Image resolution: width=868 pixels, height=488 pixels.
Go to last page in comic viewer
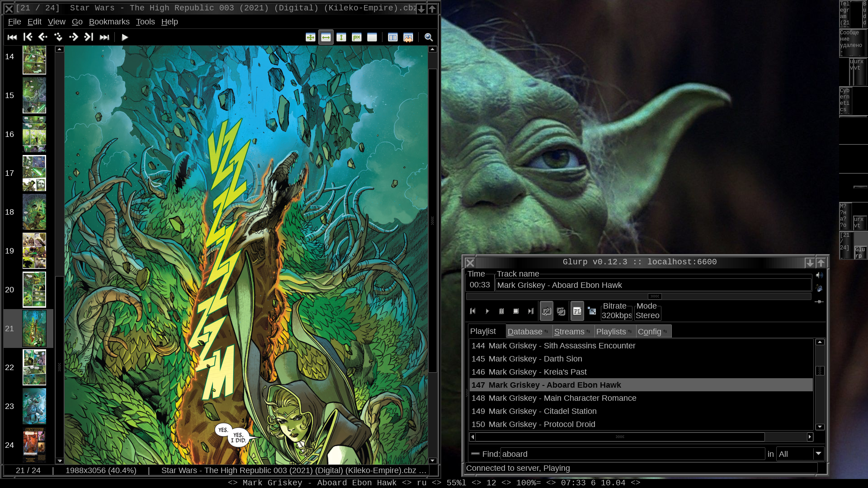coord(104,38)
